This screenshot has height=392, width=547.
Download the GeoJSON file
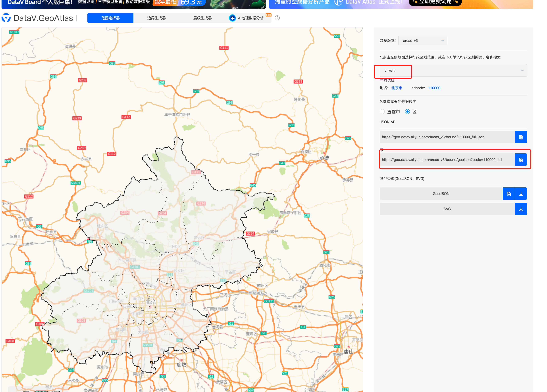click(521, 194)
